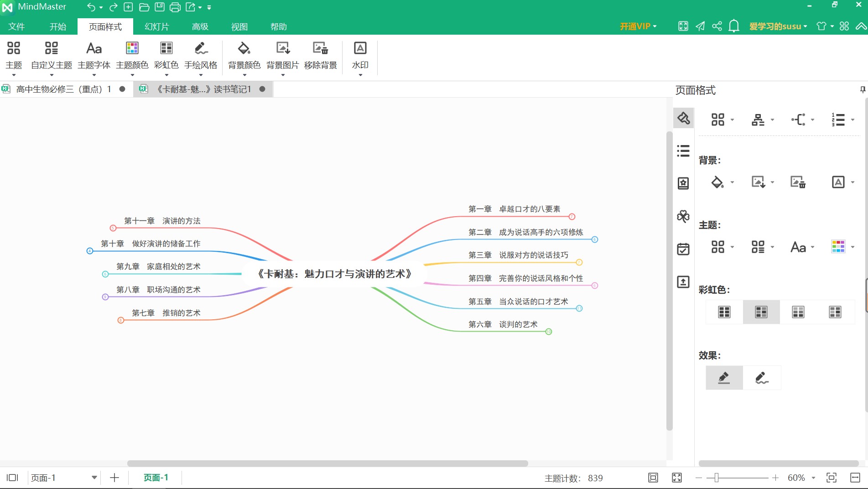
Task: Select fourth rainbow color style
Action: [x=835, y=312]
